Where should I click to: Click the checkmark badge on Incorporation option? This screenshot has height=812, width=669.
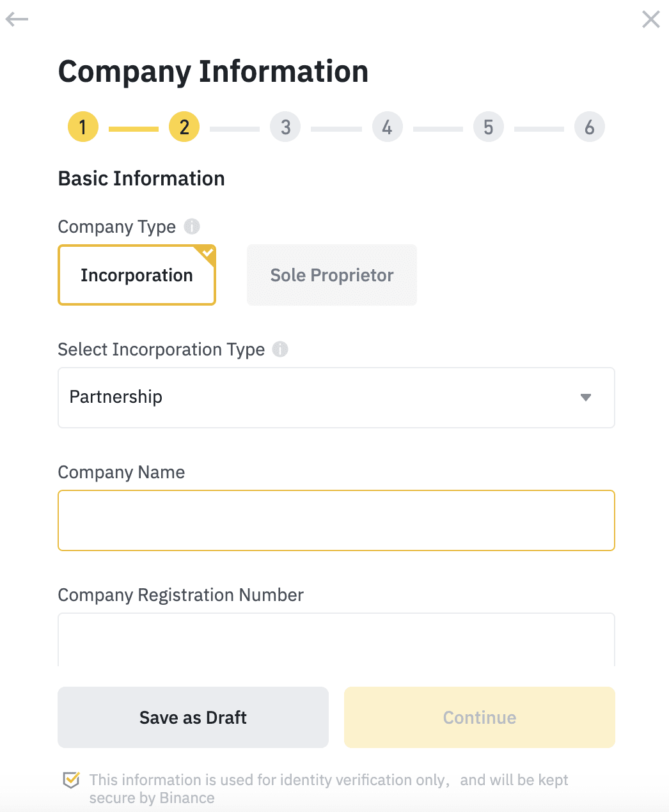[x=207, y=253]
